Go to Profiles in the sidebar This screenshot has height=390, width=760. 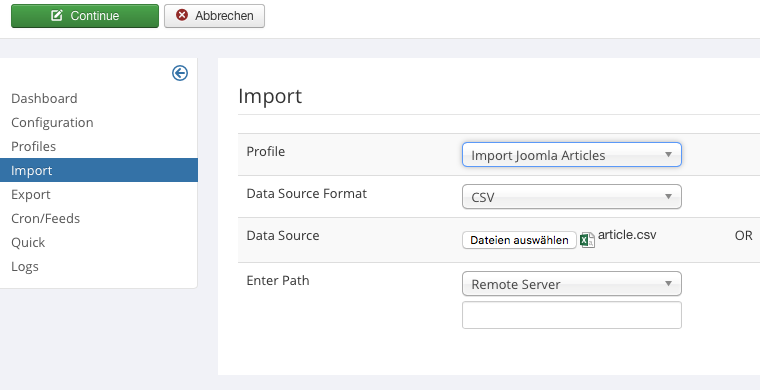coord(33,146)
